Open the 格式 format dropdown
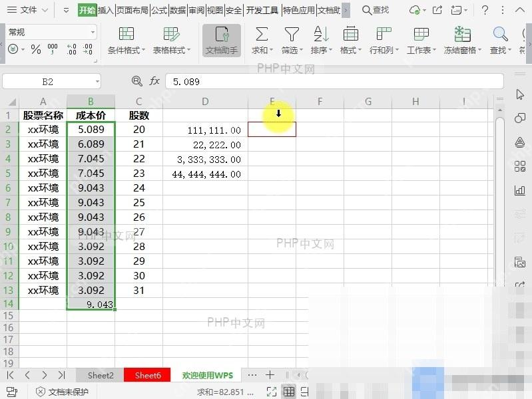The width and height of the screenshot is (532, 399). tap(350, 41)
